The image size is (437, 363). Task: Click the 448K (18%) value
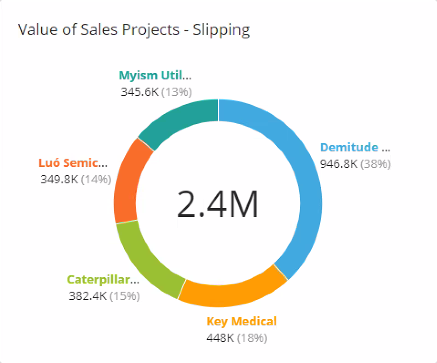(x=237, y=338)
